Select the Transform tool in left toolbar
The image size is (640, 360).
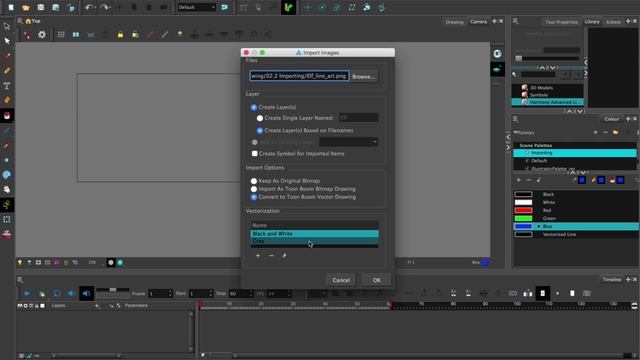pos(7,26)
